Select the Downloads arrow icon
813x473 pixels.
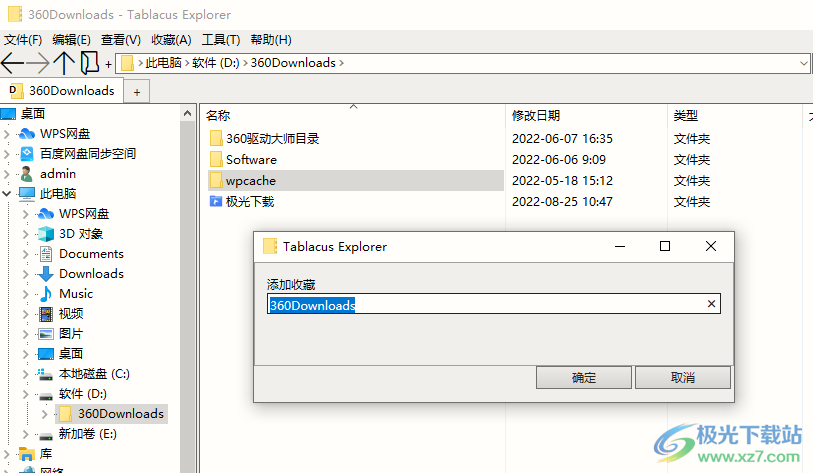[x=46, y=274]
